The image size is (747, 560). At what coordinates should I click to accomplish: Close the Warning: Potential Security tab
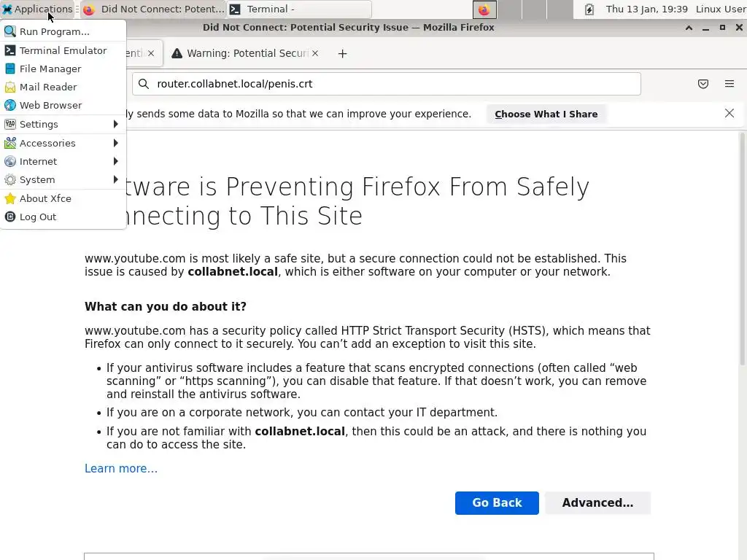pyautogui.click(x=315, y=53)
